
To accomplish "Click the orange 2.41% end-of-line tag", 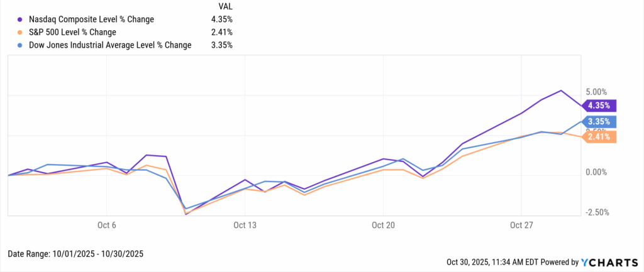I will 600,136.
